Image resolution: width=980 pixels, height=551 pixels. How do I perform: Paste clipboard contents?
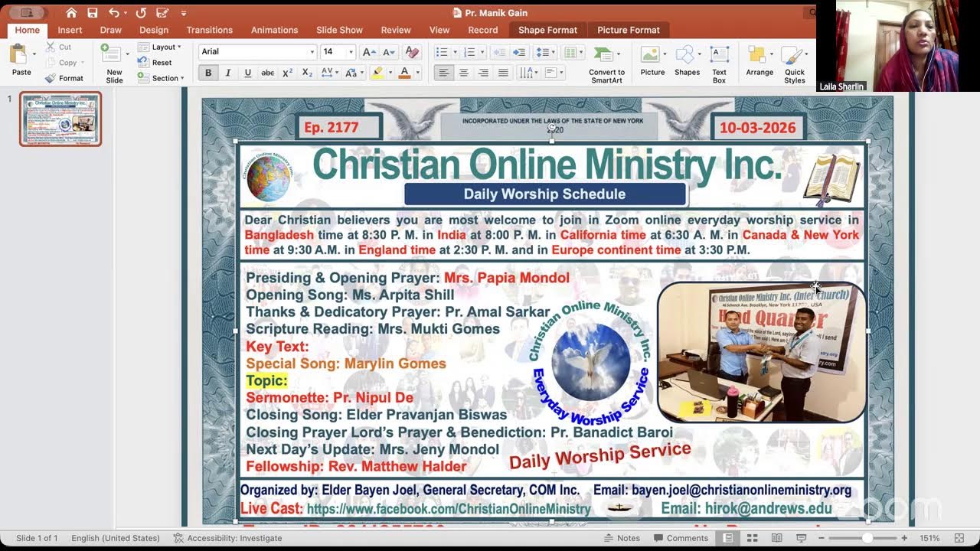tap(21, 60)
